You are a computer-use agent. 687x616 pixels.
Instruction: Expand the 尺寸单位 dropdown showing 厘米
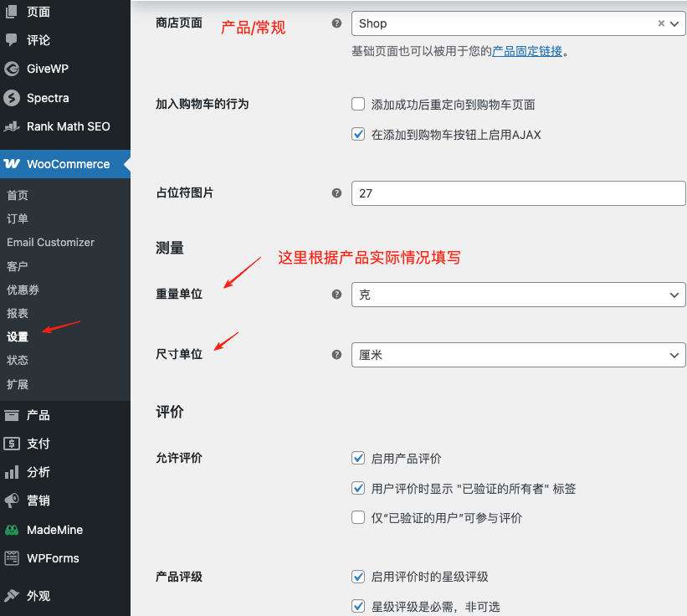518,355
